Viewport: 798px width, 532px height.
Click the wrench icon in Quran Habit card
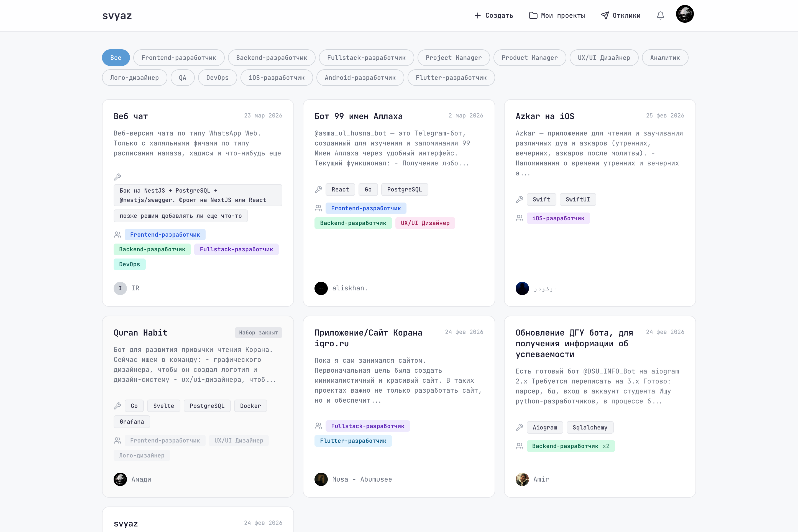point(117,406)
